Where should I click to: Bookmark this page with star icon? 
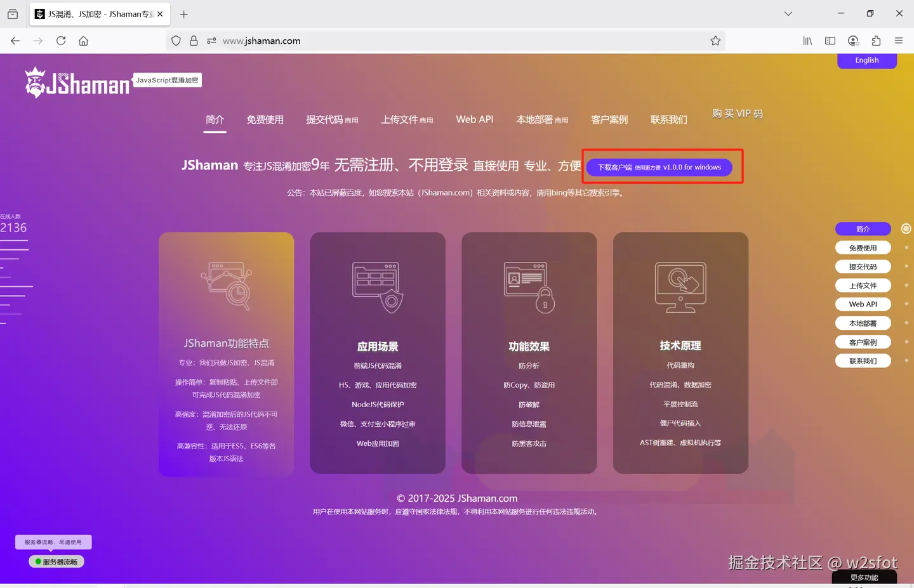pyautogui.click(x=715, y=41)
